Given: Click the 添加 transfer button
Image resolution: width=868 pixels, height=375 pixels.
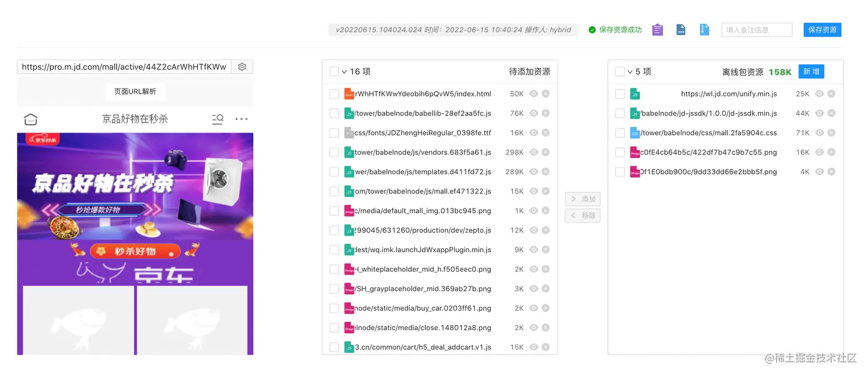Looking at the screenshot, I should click(x=583, y=199).
